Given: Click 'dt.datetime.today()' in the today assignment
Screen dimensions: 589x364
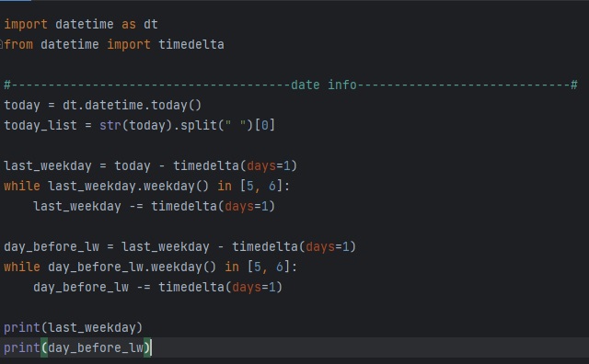Looking at the screenshot, I should coord(132,106).
